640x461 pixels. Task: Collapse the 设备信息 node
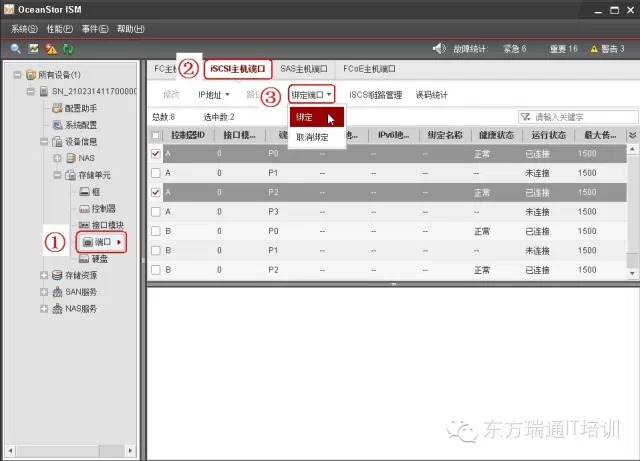point(44,142)
